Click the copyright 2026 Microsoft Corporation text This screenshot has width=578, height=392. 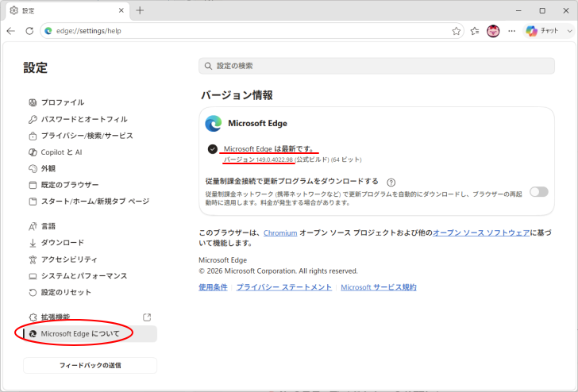(279, 271)
